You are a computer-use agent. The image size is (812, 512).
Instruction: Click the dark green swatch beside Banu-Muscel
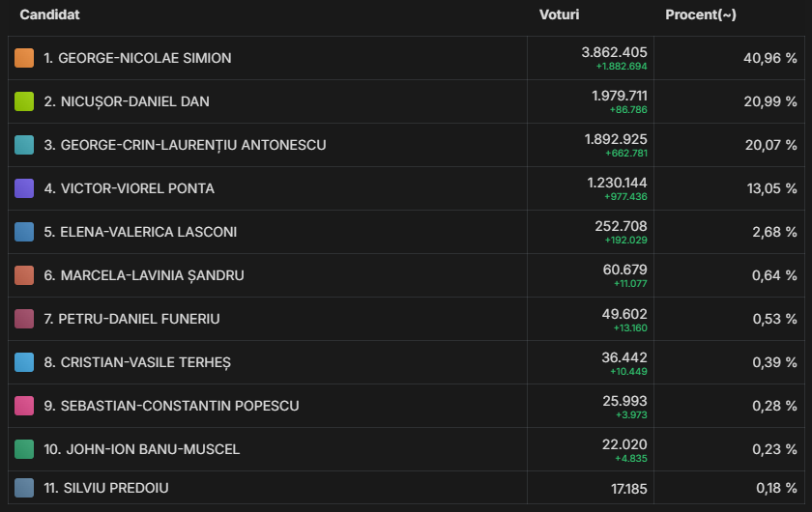[24, 449]
